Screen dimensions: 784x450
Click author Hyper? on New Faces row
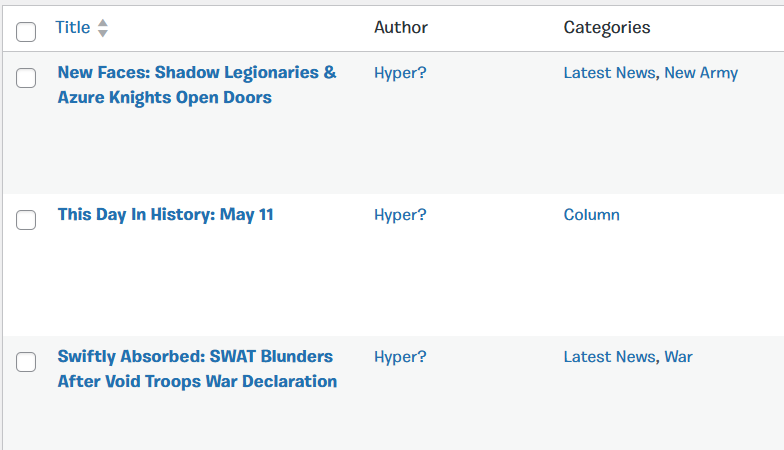400,73
